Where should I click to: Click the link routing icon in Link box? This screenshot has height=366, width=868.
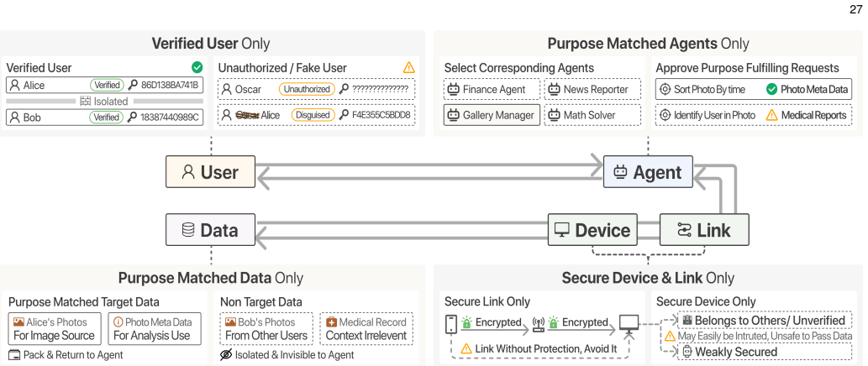click(x=684, y=230)
